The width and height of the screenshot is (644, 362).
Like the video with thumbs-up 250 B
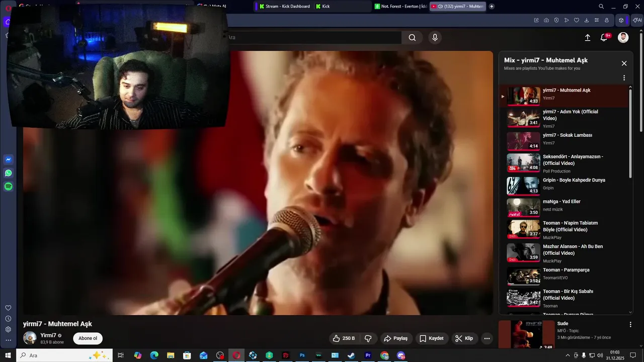[344, 338]
